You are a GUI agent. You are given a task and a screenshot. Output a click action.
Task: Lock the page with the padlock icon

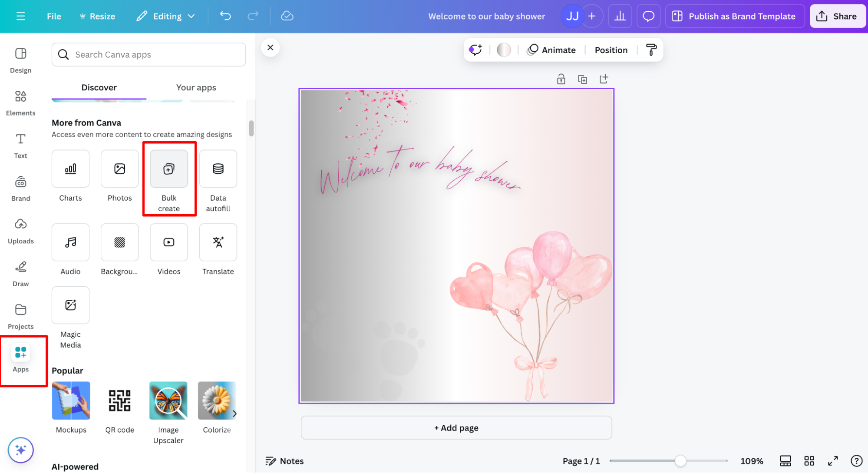coord(561,79)
